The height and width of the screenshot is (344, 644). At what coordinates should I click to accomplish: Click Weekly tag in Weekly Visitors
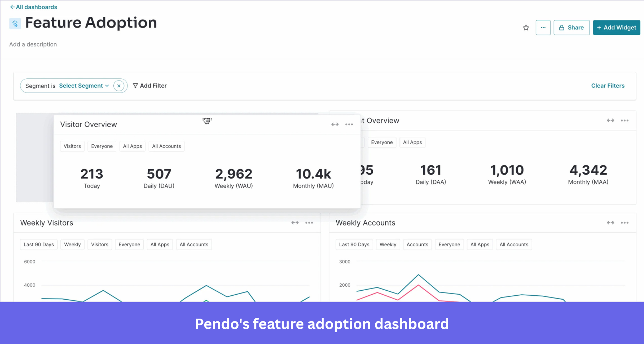(x=72, y=244)
